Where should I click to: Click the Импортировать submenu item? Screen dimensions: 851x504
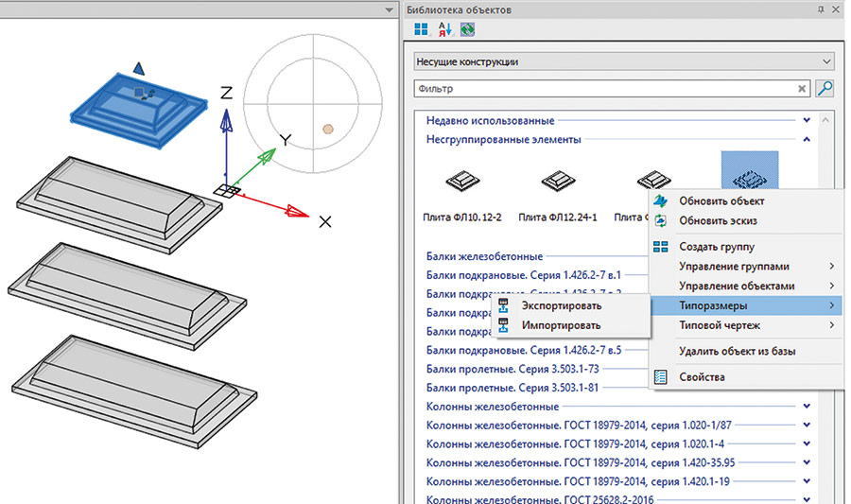point(561,324)
